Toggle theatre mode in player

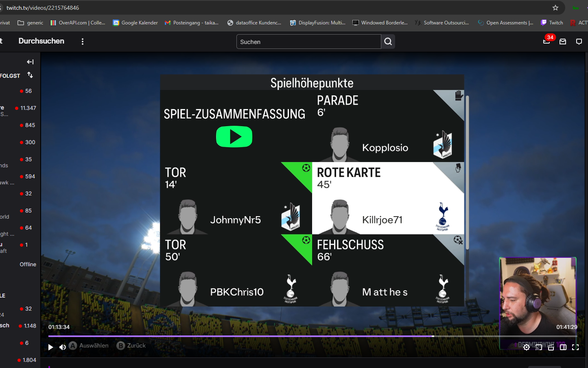pos(563,347)
